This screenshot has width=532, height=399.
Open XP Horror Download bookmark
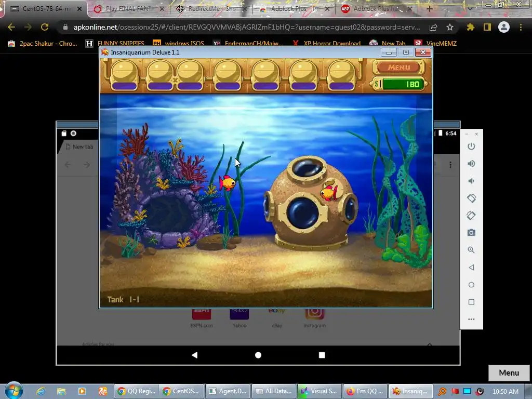click(x=326, y=44)
